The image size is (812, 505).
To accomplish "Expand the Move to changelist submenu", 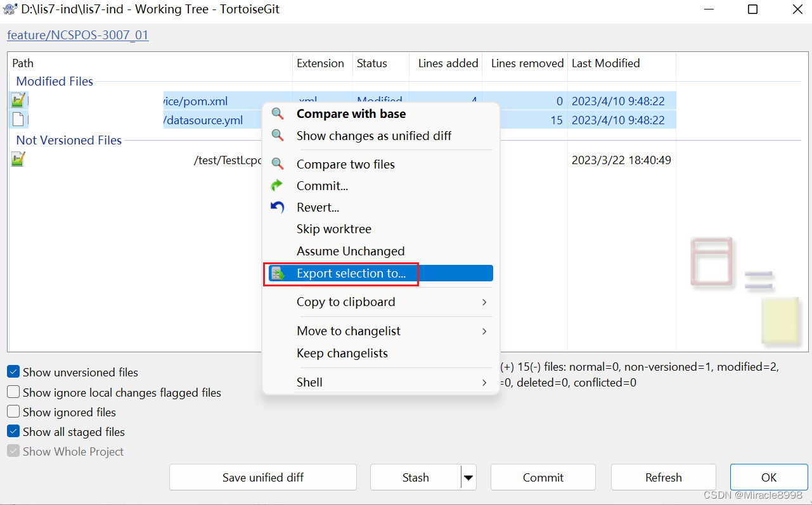I will click(484, 331).
